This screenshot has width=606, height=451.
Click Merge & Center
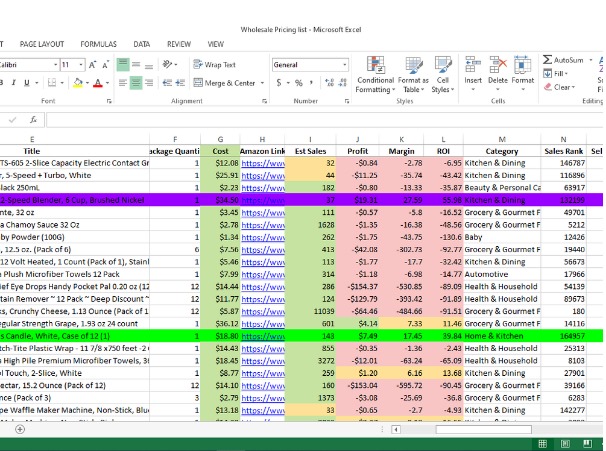pos(225,83)
